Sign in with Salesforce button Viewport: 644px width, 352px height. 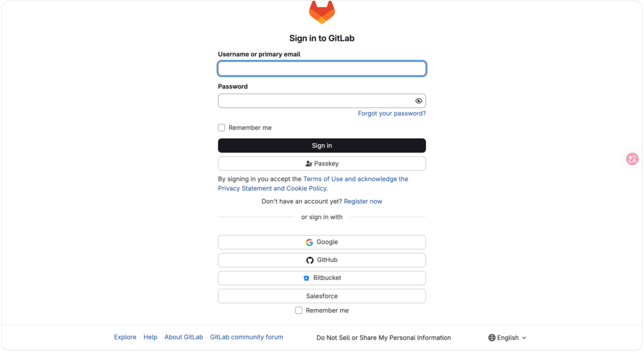(321, 296)
